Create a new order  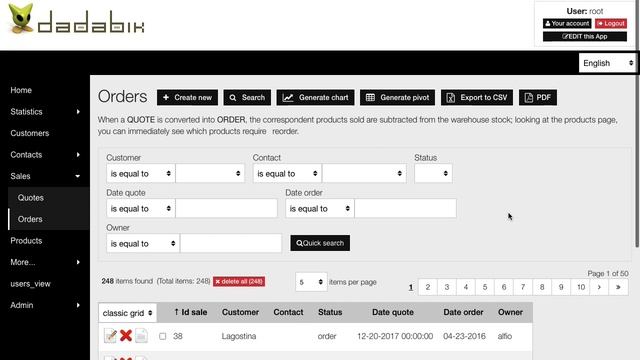click(x=187, y=98)
